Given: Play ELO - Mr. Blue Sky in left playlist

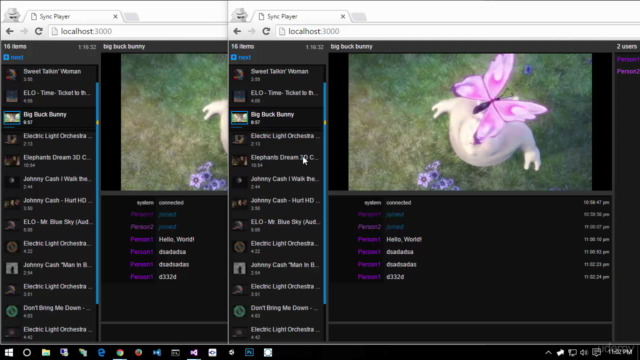Looking at the screenshot, I should click(x=49, y=225).
